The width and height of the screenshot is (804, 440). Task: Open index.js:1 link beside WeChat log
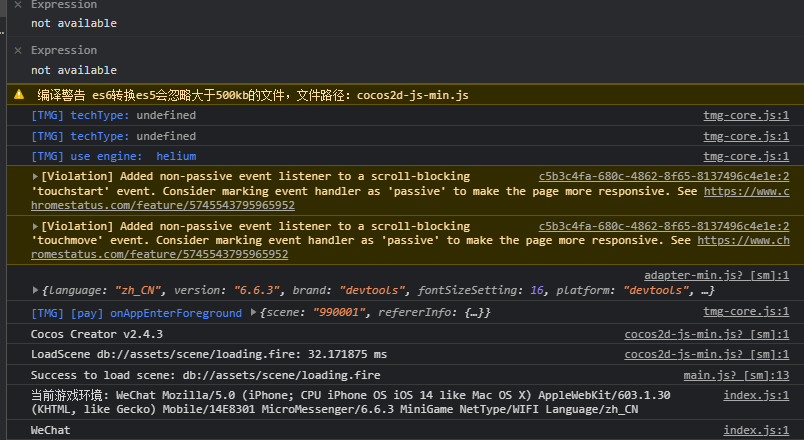(x=756, y=430)
